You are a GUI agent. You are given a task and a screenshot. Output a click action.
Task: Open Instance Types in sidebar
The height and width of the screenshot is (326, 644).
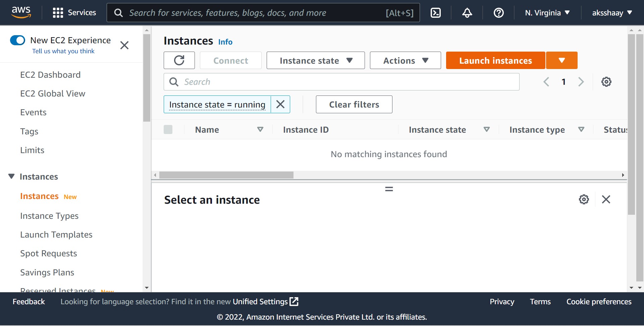pos(49,216)
